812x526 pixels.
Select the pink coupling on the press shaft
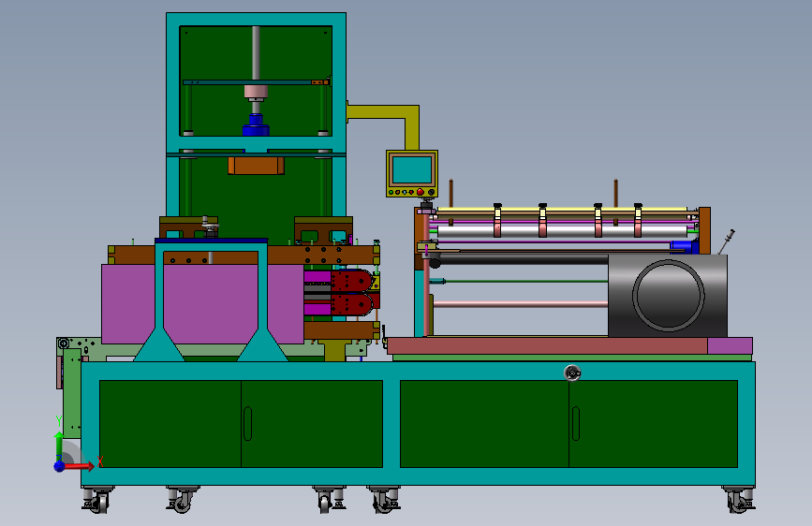[x=256, y=93]
